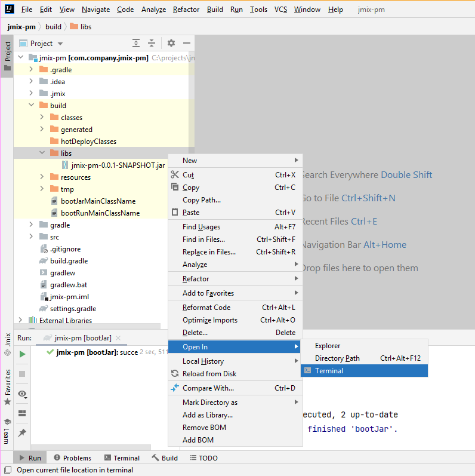475x476 pixels.
Task: Close the jmix-pm [bootJar] run tab
Action: click(118, 338)
